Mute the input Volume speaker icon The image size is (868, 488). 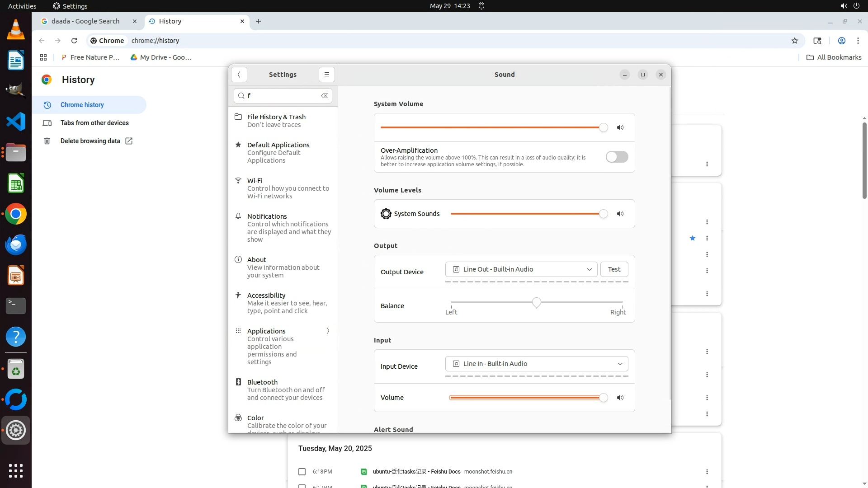[x=620, y=398]
